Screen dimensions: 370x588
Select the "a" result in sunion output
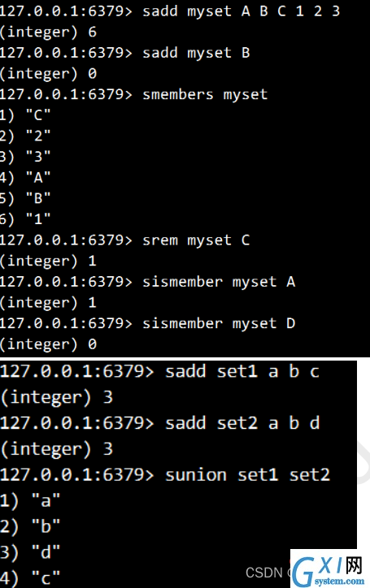coord(30,500)
